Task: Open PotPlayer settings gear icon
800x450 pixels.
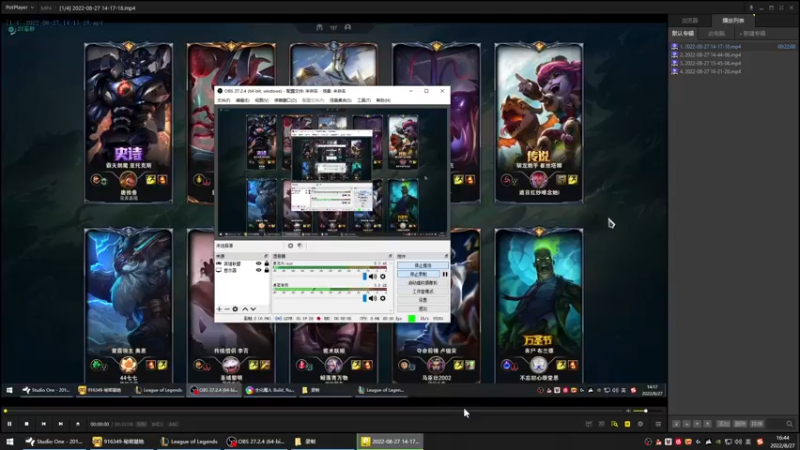Action: [640, 424]
